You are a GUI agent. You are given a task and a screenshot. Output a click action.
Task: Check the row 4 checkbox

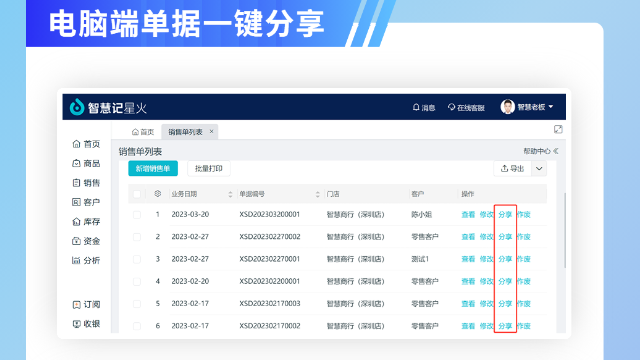pos(137,282)
